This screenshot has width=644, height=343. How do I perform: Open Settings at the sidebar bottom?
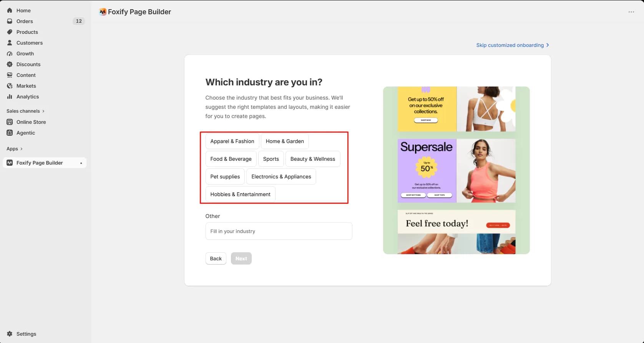click(45, 334)
